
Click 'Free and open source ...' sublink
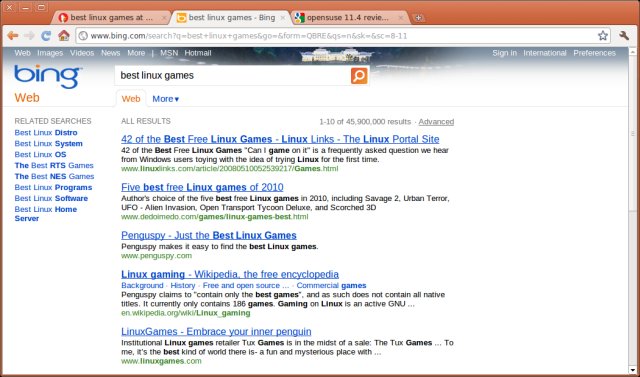point(246,286)
